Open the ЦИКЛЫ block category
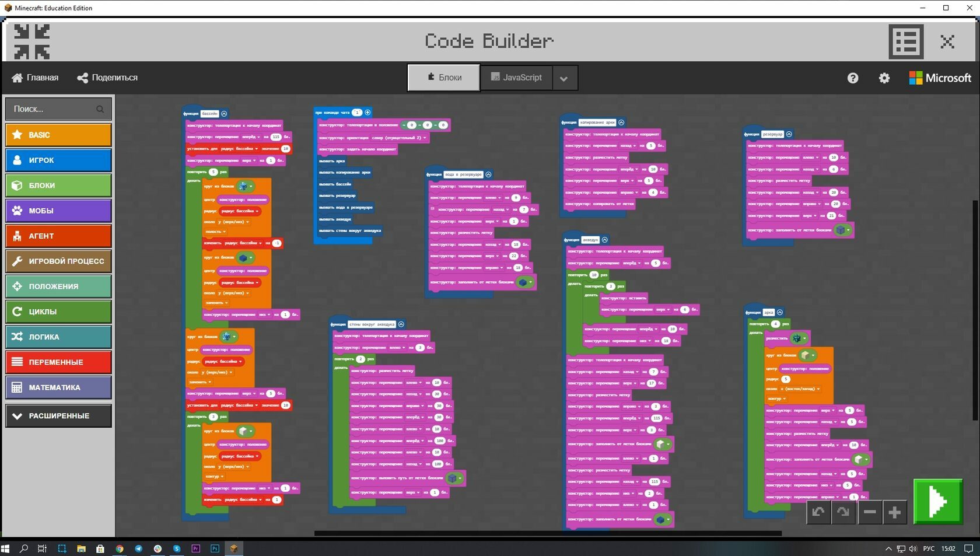 [58, 312]
